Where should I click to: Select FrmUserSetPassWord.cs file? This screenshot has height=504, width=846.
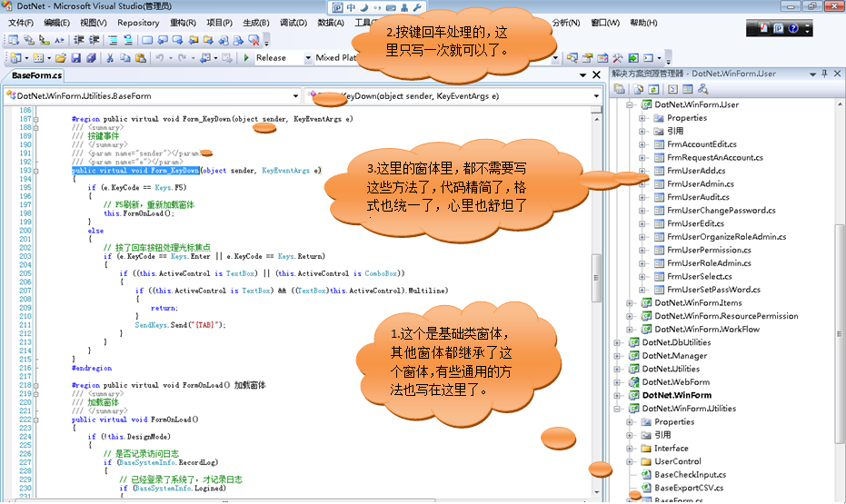point(713,290)
